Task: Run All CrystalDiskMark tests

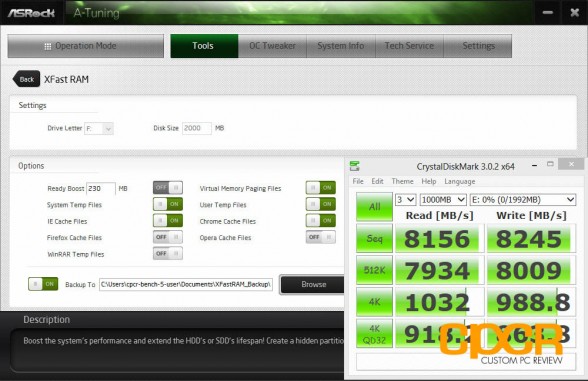Action: coord(374,207)
